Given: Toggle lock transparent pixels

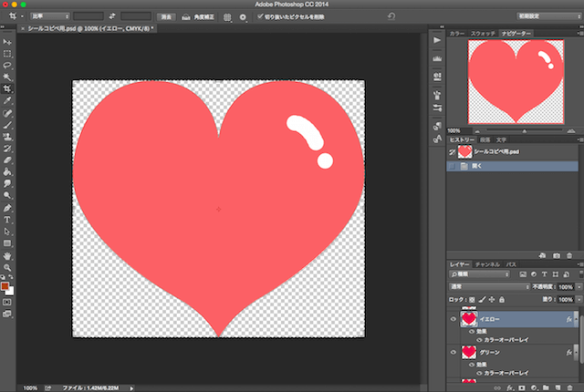Looking at the screenshot, I should [x=472, y=300].
